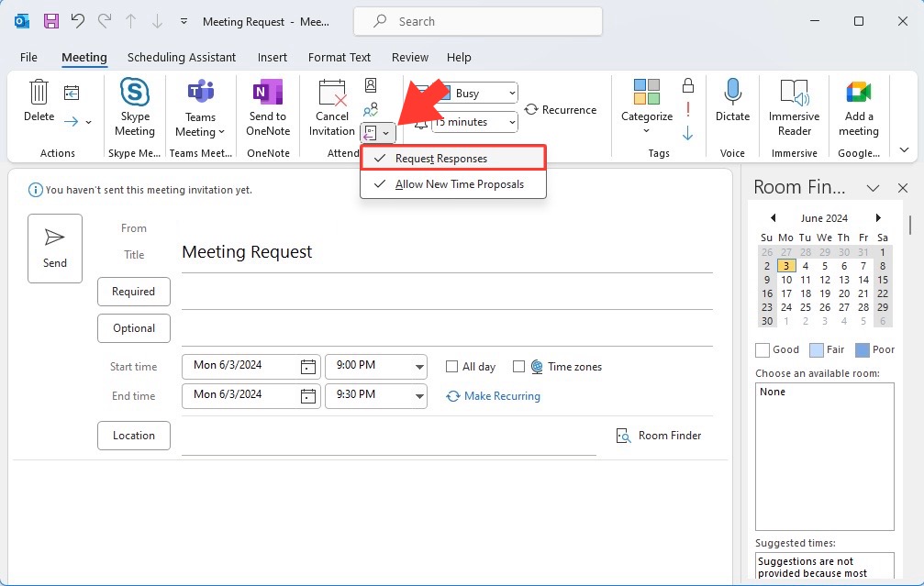
Task: Switch to the Scheduling Assistant tab
Action: point(182,57)
